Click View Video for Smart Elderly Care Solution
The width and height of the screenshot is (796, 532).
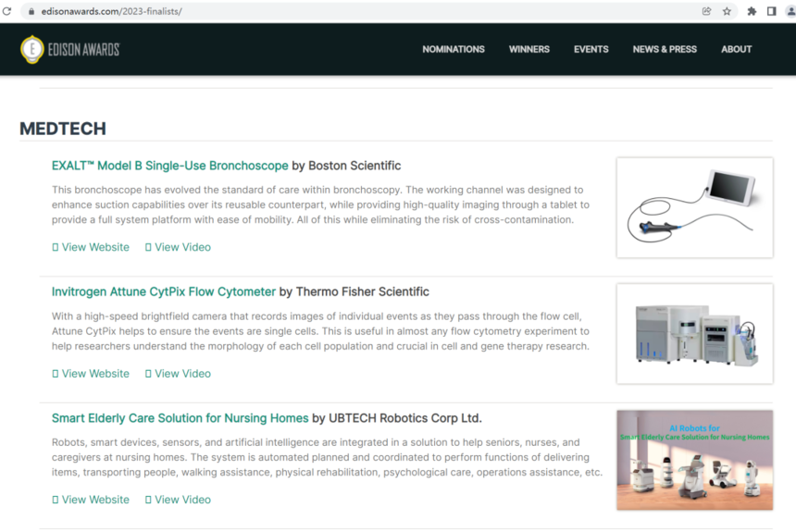click(179, 500)
